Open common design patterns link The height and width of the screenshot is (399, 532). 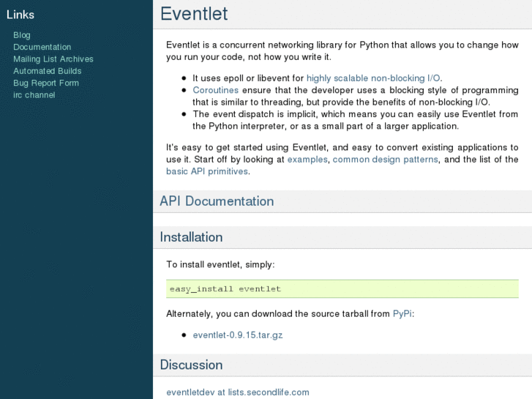385,160
